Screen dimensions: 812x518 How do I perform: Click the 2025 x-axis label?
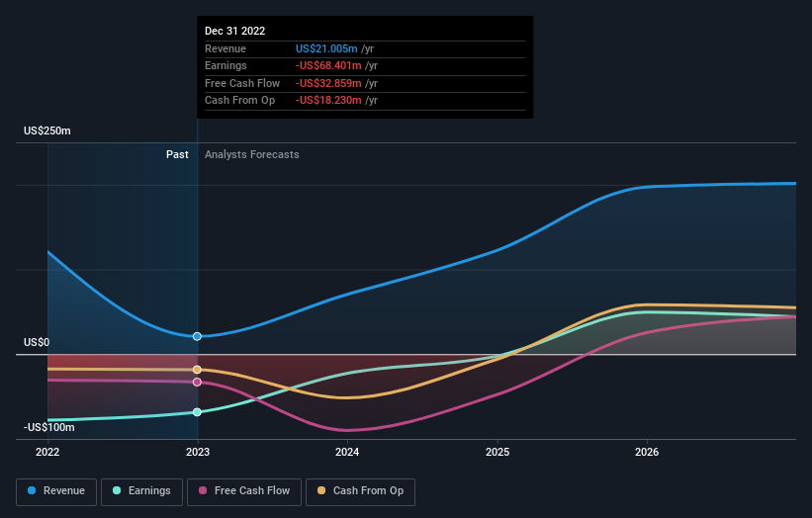tap(497, 452)
